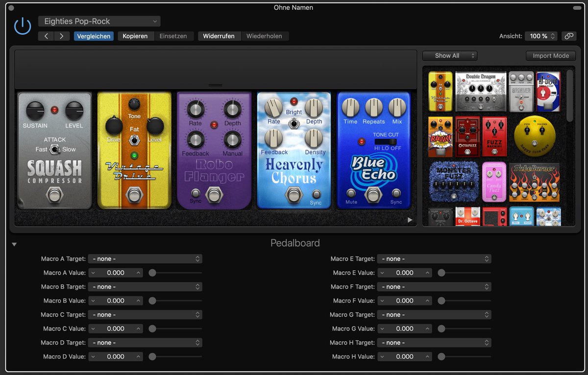The height and width of the screenshot is (375, 588).
Task: Click the Macro F Value slider
Action: click(464, 301)
